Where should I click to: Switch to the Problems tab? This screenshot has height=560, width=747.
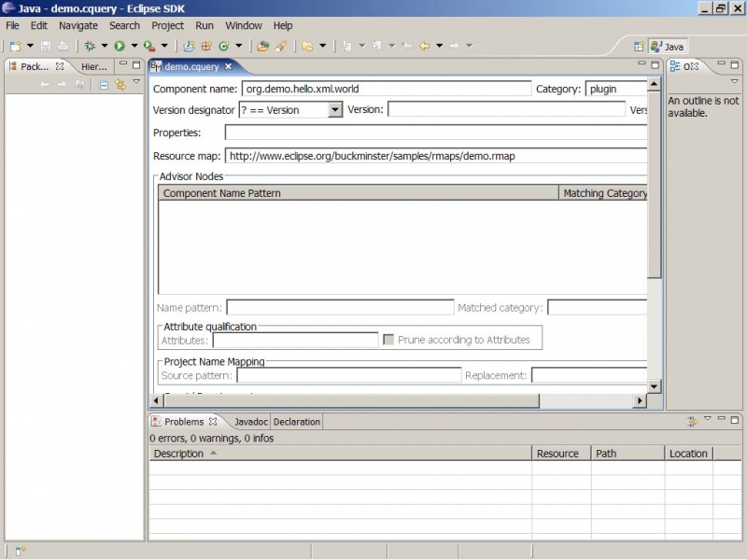184,422
